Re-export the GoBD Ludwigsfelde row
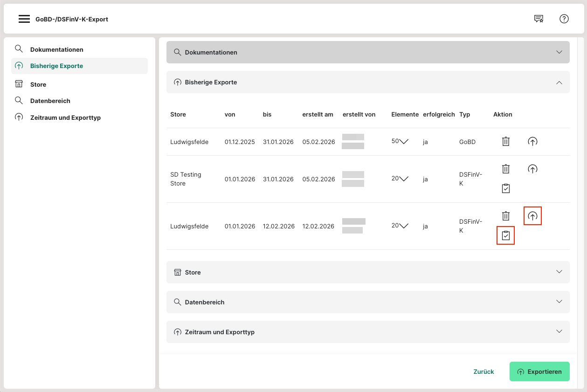The image size is (587, 392). [532, 142]
